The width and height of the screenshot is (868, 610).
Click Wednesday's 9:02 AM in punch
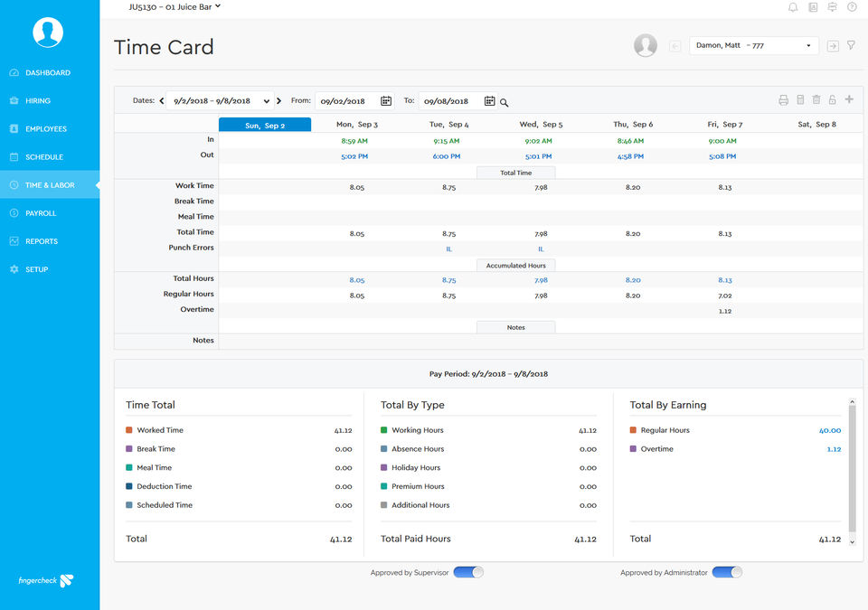pyautogui.click(x=538, y=141)
